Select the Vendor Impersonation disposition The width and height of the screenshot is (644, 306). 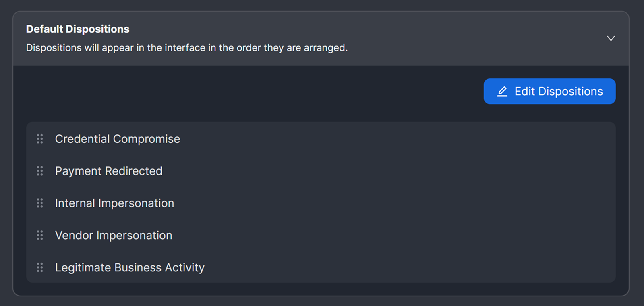pos(114,235)
